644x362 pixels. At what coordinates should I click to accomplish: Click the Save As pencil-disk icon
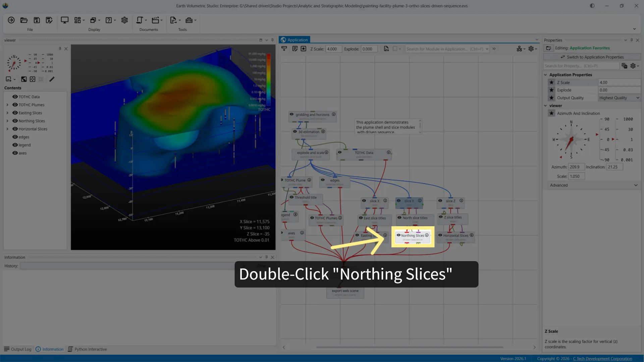tap(49, 20)
